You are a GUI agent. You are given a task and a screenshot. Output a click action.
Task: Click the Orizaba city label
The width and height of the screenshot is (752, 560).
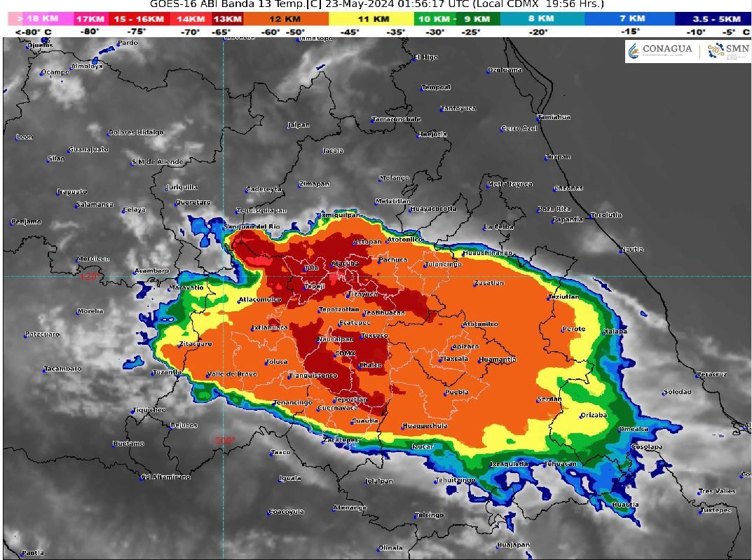coord(593,415)
